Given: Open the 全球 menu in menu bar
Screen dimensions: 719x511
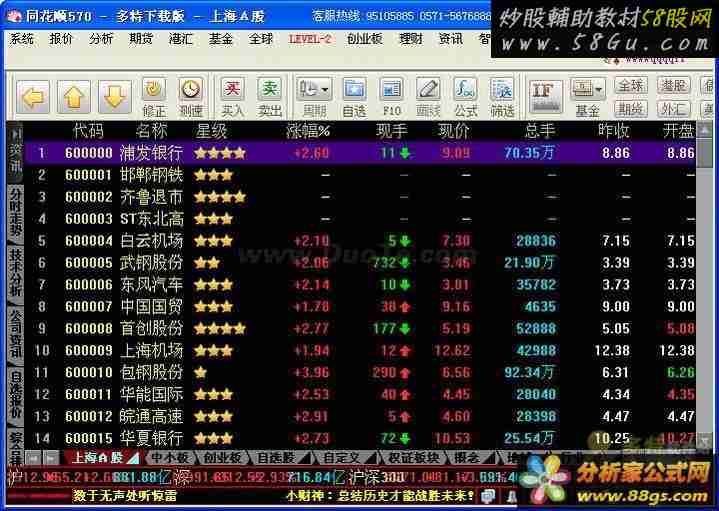Looking at the screenshot, I should pos(260,39).
